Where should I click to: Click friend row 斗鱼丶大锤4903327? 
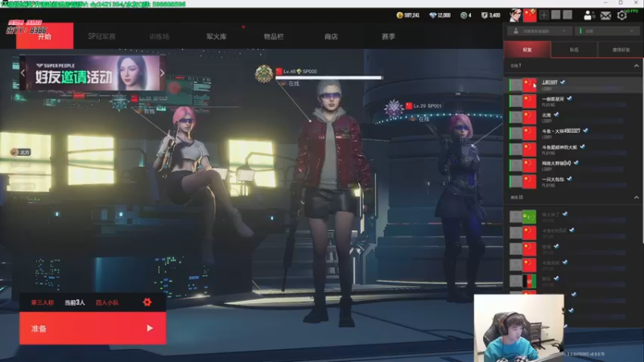tap(573, 134)
